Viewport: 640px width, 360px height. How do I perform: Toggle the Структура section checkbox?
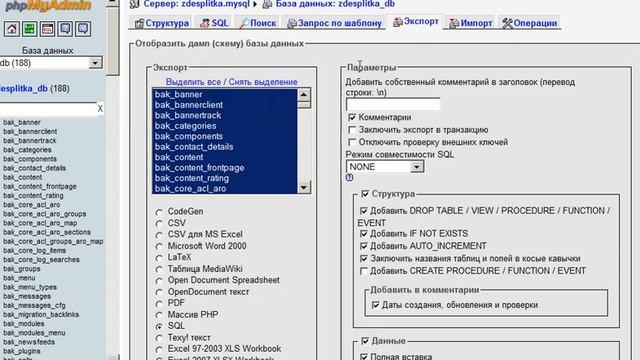365,194
